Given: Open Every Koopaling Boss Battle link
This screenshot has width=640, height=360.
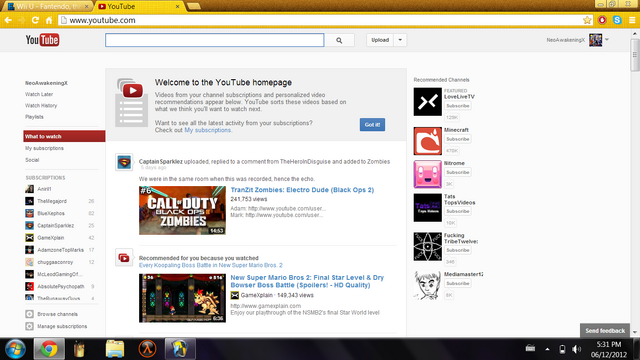Looking at the screenshot, I should pyautogui.click(x=211, y=265).
